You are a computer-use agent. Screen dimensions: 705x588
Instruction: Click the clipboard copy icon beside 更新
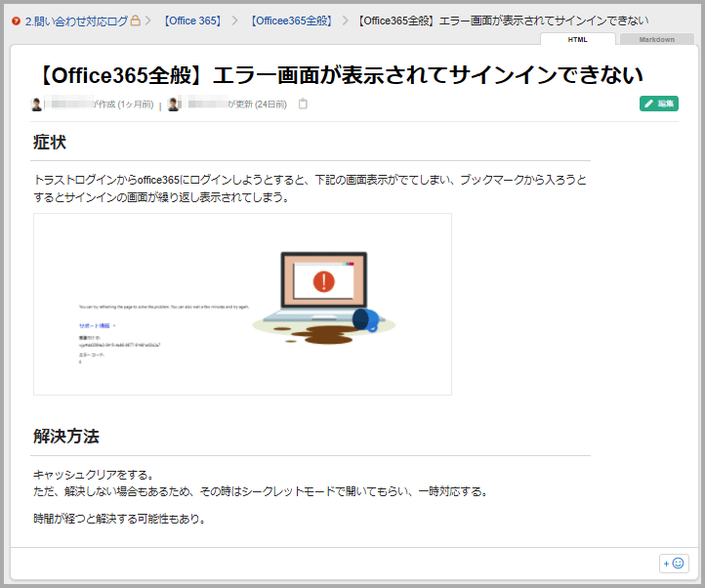pyautogui.click(x=303, y=104)
